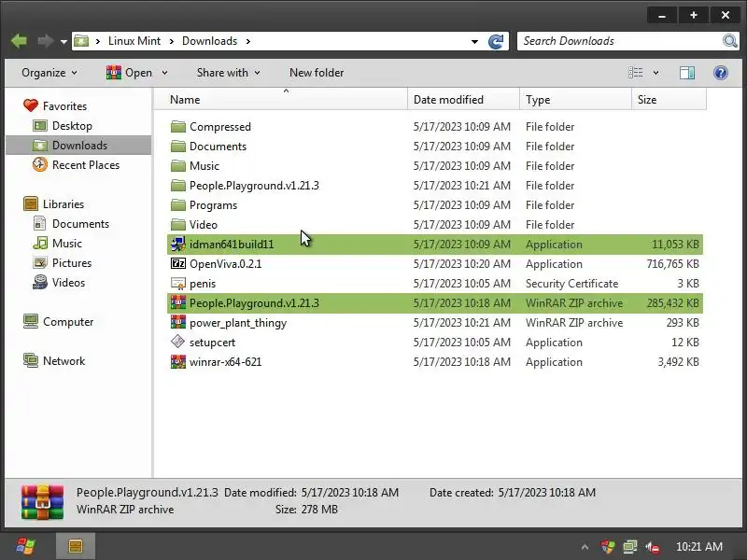Screen dimensions: 747x560
Task: Open the Videos library
Action: [59, 282]
